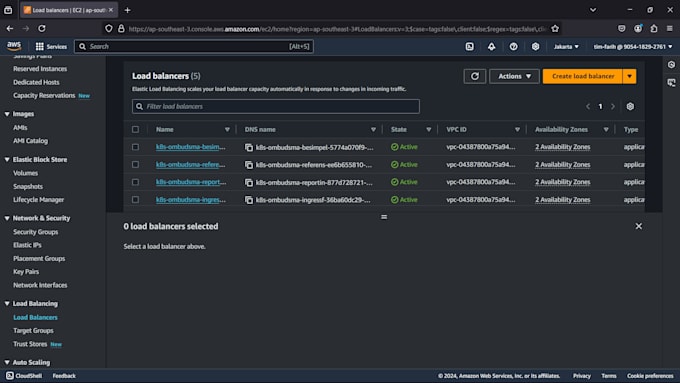Click the browser address bar URL
The image size is (680, 383).
(337, 29)
